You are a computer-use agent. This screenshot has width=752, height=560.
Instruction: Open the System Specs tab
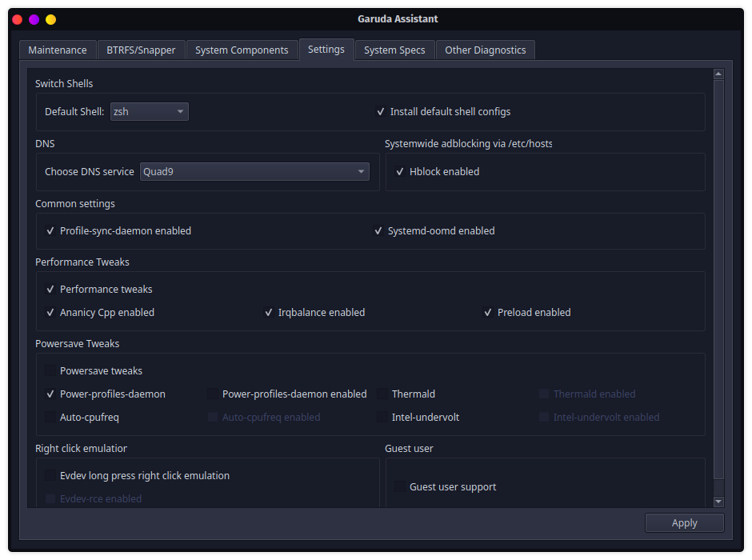click(x=394, y=50)
